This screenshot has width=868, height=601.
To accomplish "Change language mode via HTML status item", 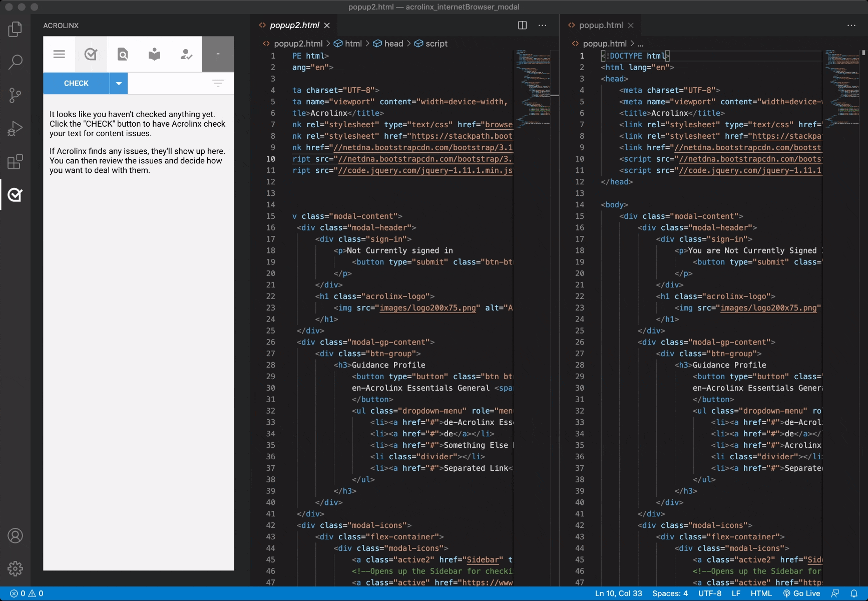I will [x=761, y=593].
